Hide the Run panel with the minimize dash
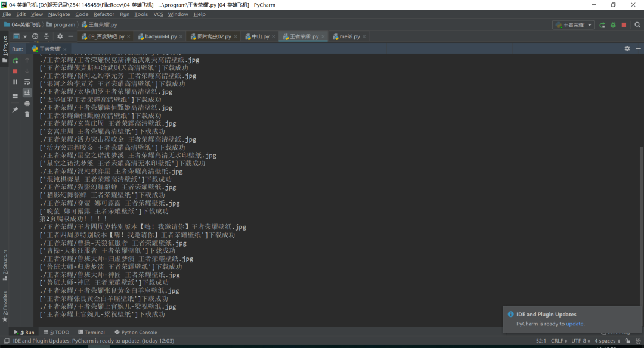644x348 pixels. 638,48
